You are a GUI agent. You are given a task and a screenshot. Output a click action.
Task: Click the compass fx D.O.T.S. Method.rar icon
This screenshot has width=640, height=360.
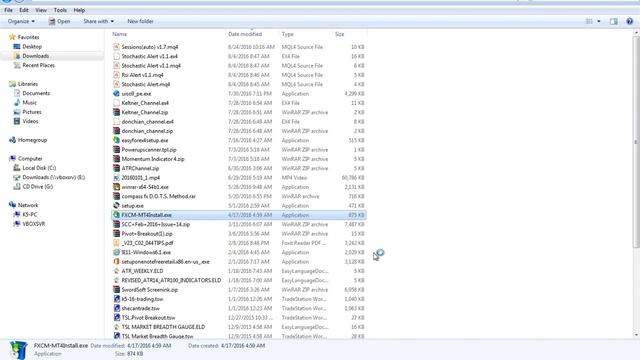pyautogui.click(x=116, y=196)
